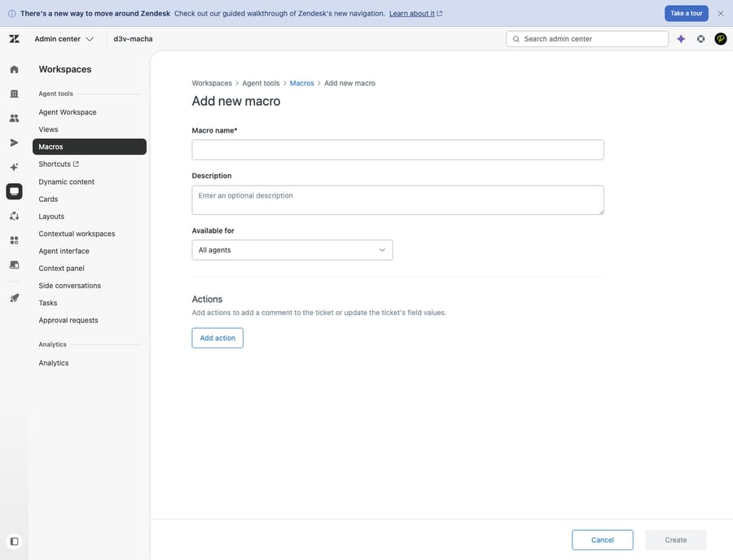Click the purple AI sparkle icon in the header

pyautogui.click(x=681, y=39)
